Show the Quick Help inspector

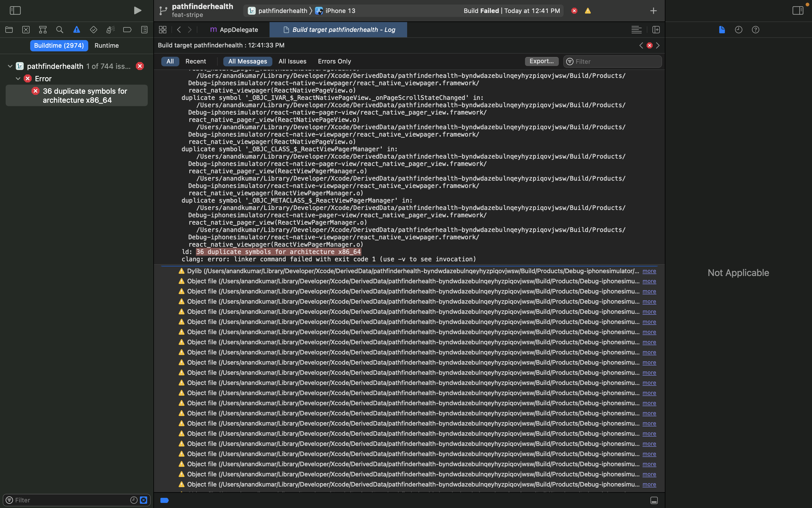(x=755, y=30)
